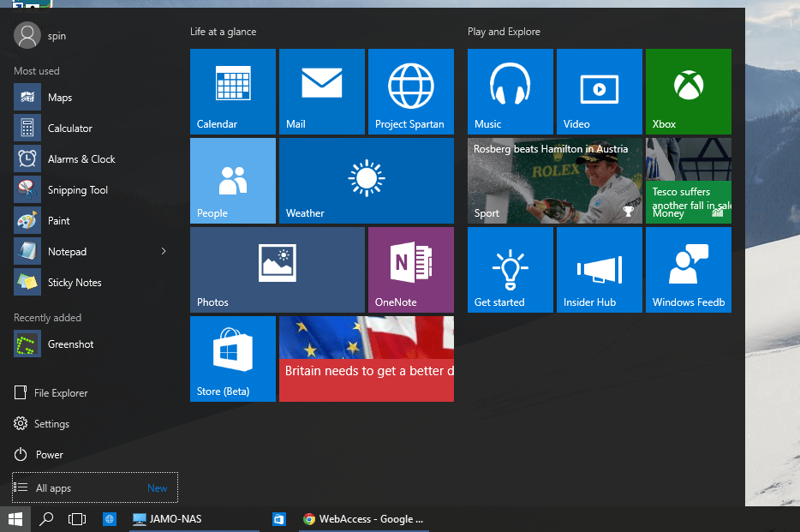Launch the Weather tile
The height and width of the screenshot is (532, 800).
[x=367, y=180]
